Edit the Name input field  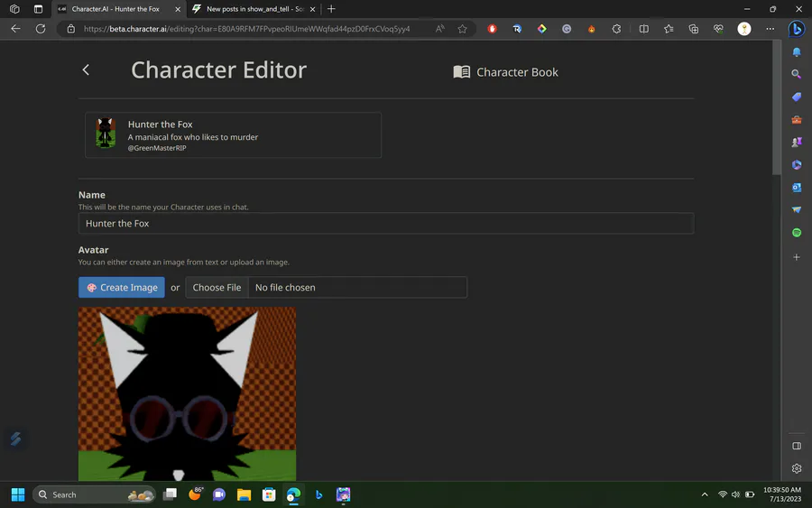[386, 223]
